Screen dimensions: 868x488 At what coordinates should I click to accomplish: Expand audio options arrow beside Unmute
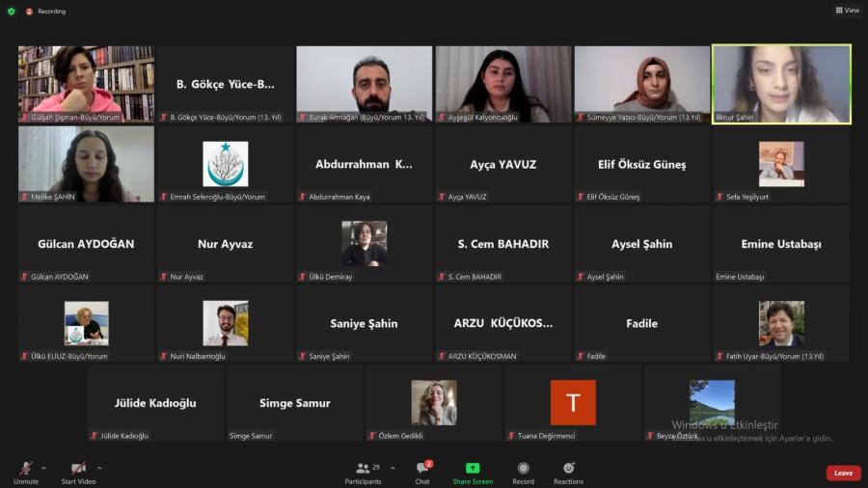43,468
